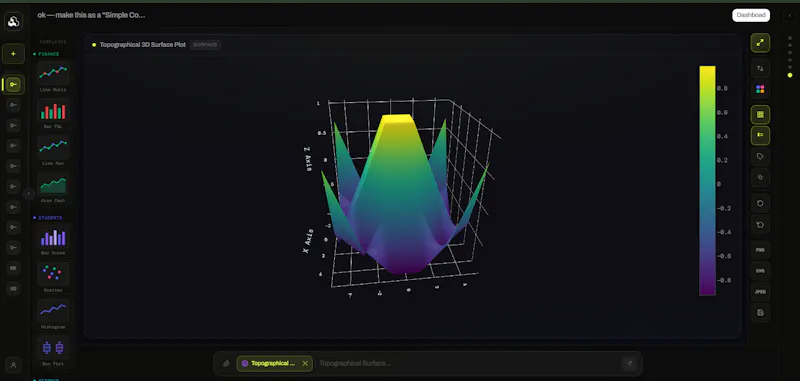Image resolution: width=800 pixels, height=381 pixels.
Task: Toggle the grid icon
Action: point(760,115)
